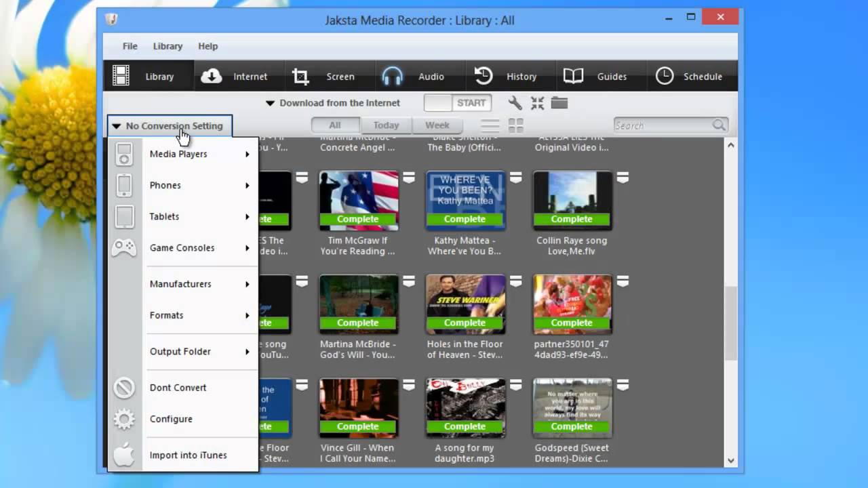
Task: Select the Kathy Mattea Where've You Been thumbnail
Action: coord(465,200)
